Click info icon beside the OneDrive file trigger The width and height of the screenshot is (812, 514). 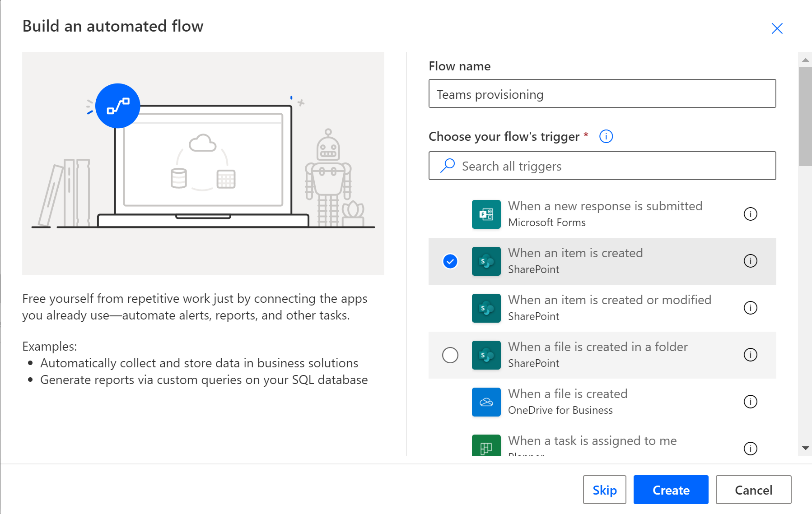pos(750,402)
